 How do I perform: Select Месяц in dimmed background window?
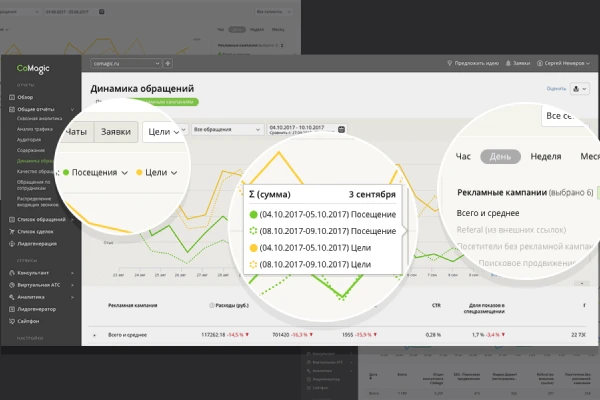click(278, 29)
